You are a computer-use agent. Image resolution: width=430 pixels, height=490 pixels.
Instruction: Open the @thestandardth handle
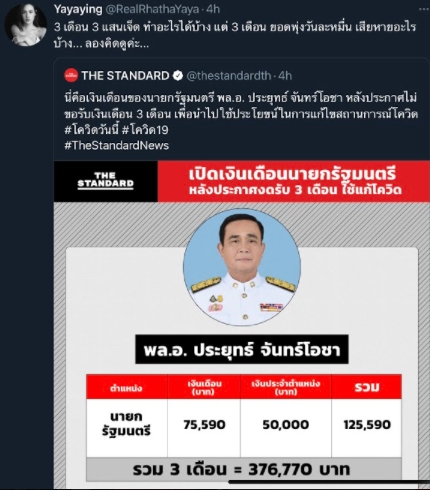(x=229, y=76)
